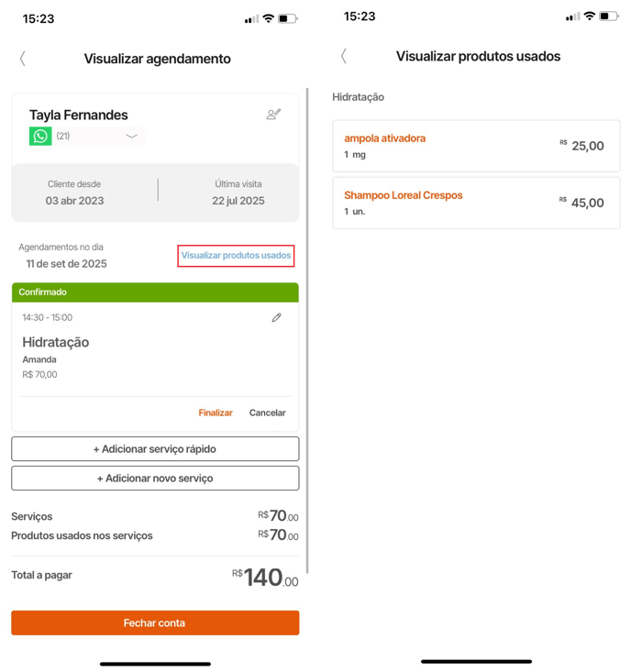The width and height of the screenshot is (631, 672).
Task: Close the bill with Fechar conta
Action: [x=155, y=622]
